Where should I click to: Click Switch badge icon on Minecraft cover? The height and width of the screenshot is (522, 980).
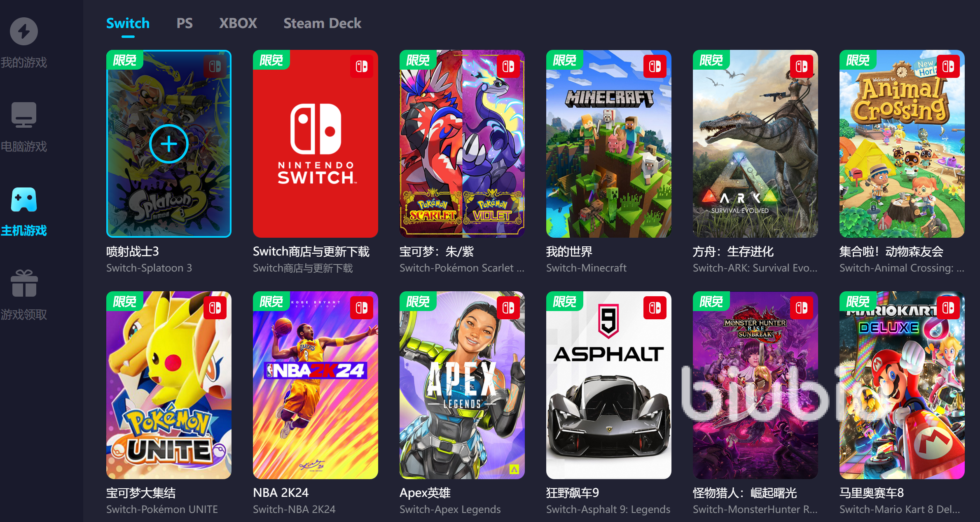(x=655, y=66)
